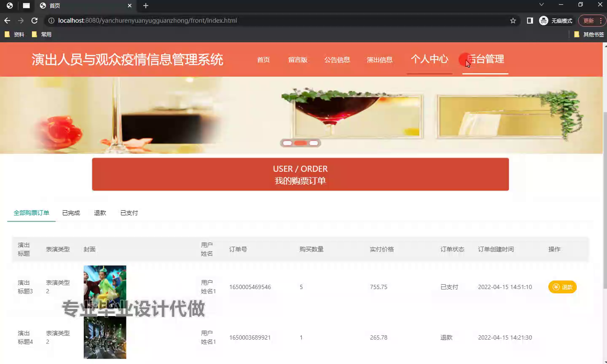Click the timestamp 2022-04-15 14:21:30
Screen dimensions: 607x364
505,337
